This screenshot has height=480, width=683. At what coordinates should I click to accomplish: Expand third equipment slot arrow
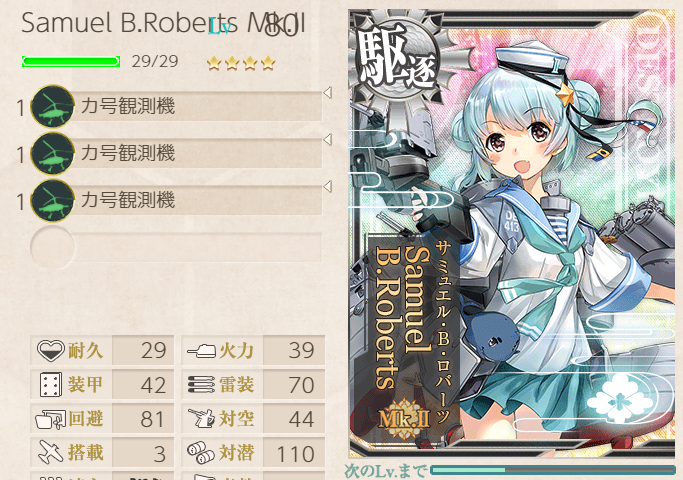328,186
